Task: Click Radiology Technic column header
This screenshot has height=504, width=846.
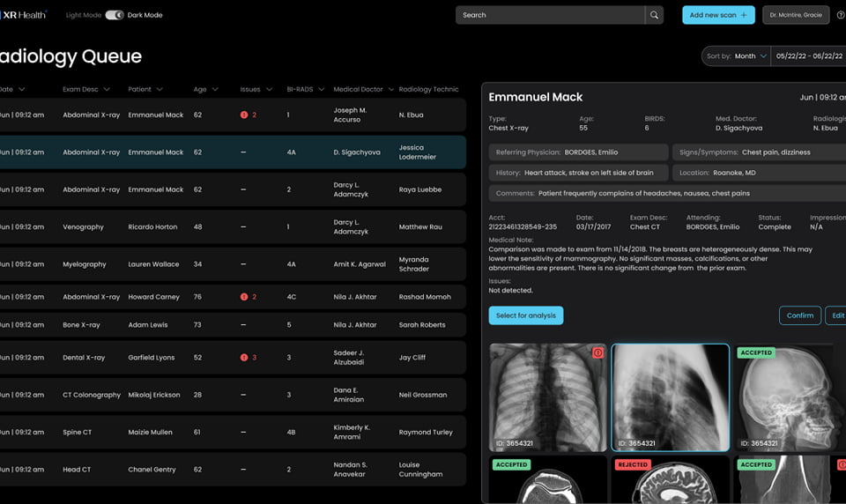Action: [x=428, y=90]
